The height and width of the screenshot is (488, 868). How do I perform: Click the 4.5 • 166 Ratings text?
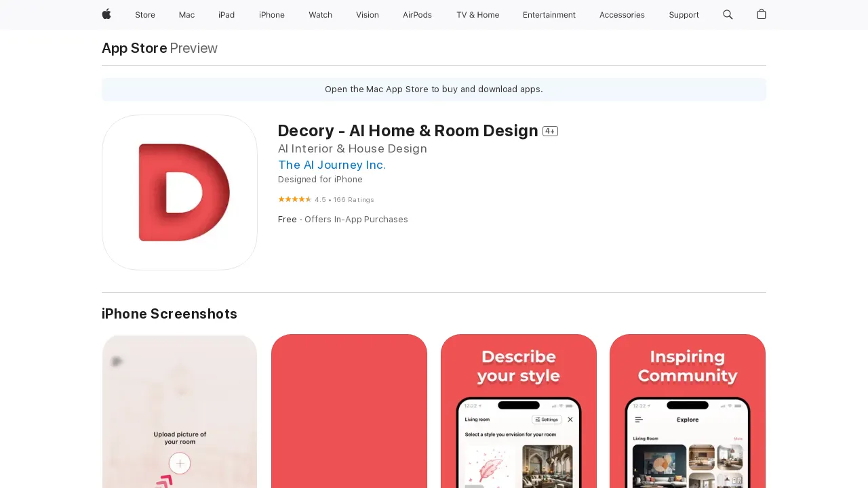[344, 200]
